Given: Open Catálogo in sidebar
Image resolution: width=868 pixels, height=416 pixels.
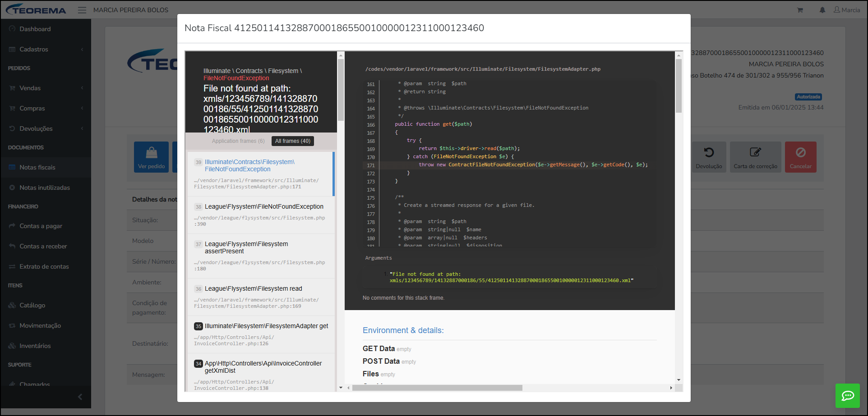Looking at the screenshot, I should (46, 305).
